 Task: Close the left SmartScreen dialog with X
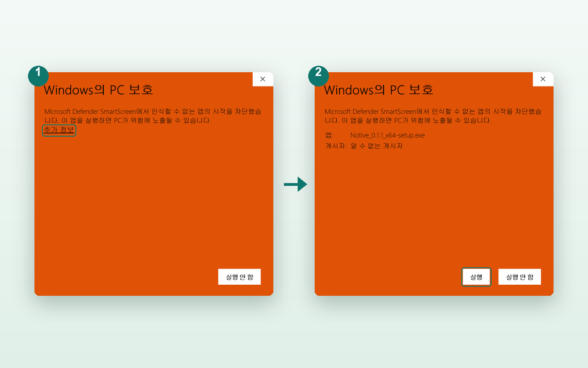click(263, 79)
